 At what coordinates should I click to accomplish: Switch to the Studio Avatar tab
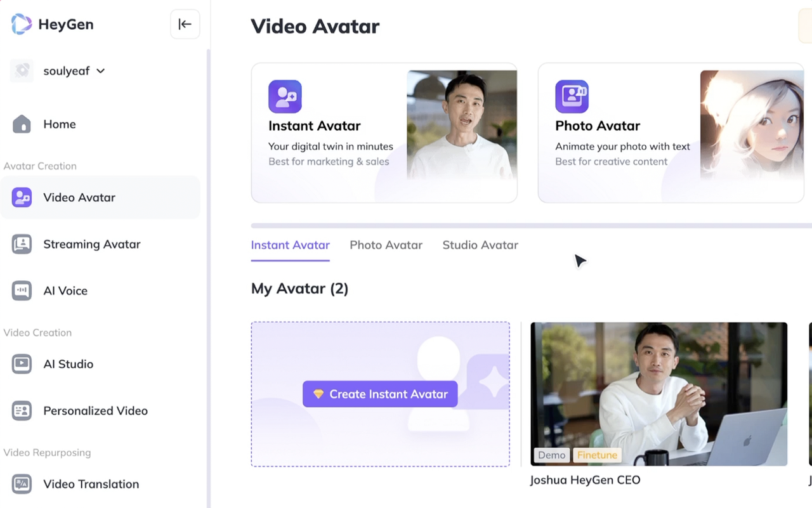480,245
